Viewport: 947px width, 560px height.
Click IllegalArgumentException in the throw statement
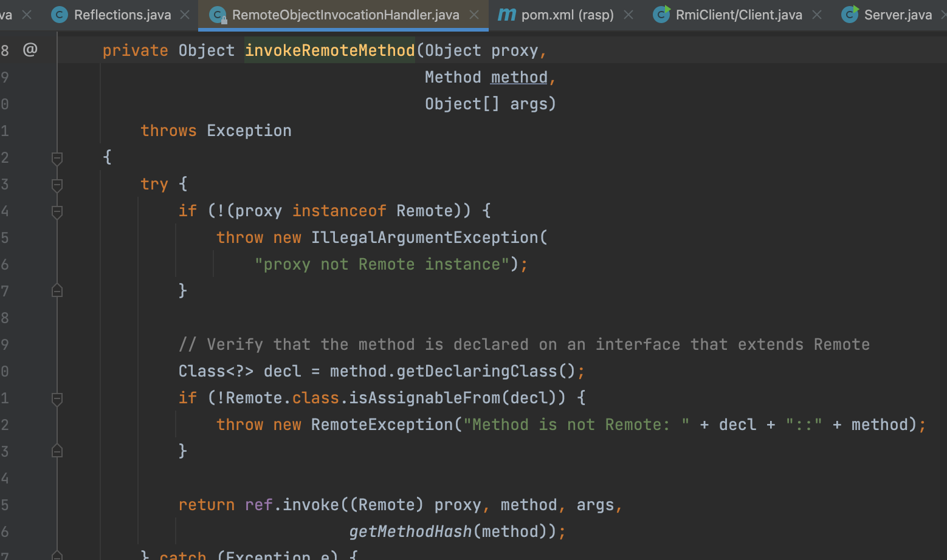(x=425, y=237)
